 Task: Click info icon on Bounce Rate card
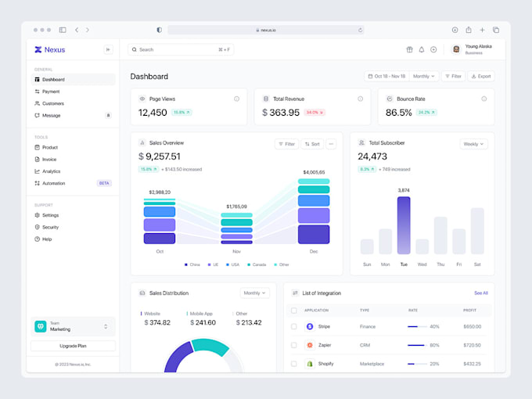click(483, 99)
